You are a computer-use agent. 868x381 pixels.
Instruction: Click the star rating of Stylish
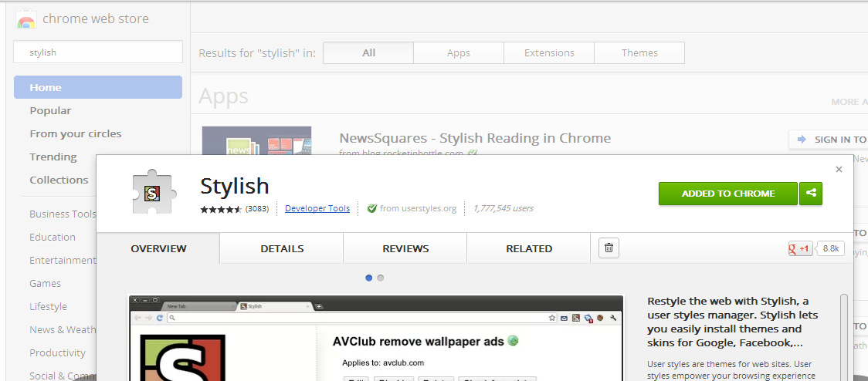pyautogui.click(x=221, y=209)
